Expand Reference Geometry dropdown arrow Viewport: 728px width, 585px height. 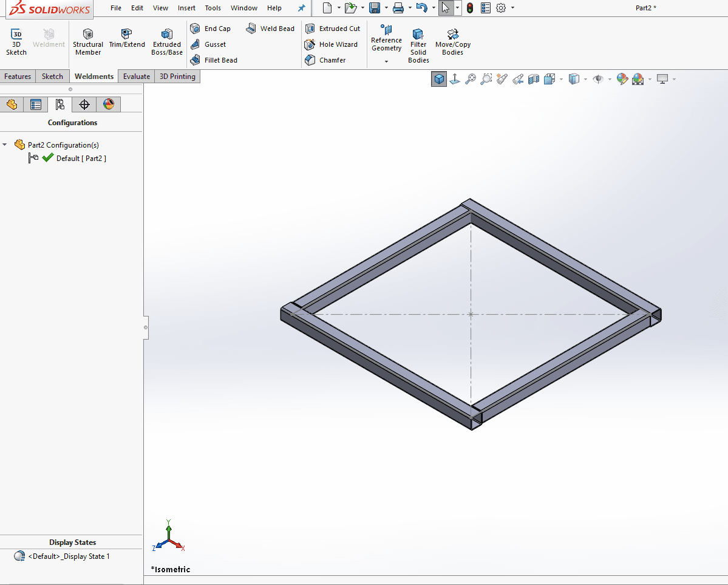pos(386,61)
